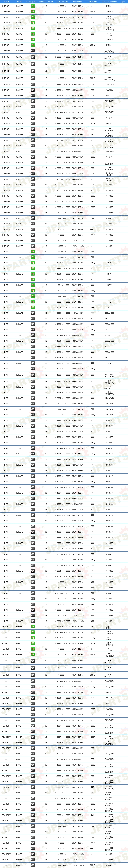Click ON icon in Fiat Ducato 03.2001 8140.43S row
Image resolution: width=128 pixels, height=868 pixels.
tap(33, 571)
